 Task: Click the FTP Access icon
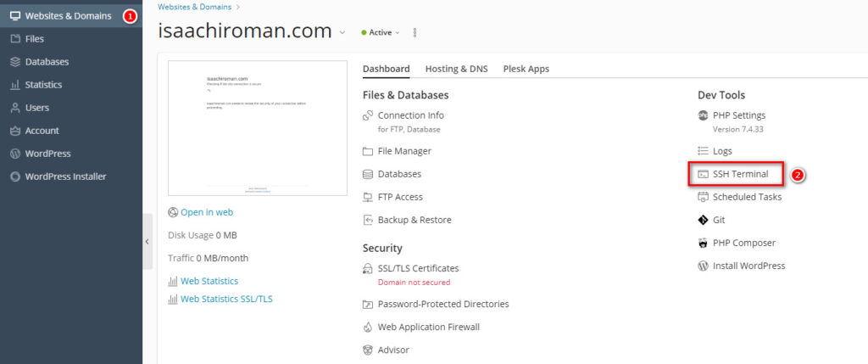pyautogui.click(x=368, y=197)
